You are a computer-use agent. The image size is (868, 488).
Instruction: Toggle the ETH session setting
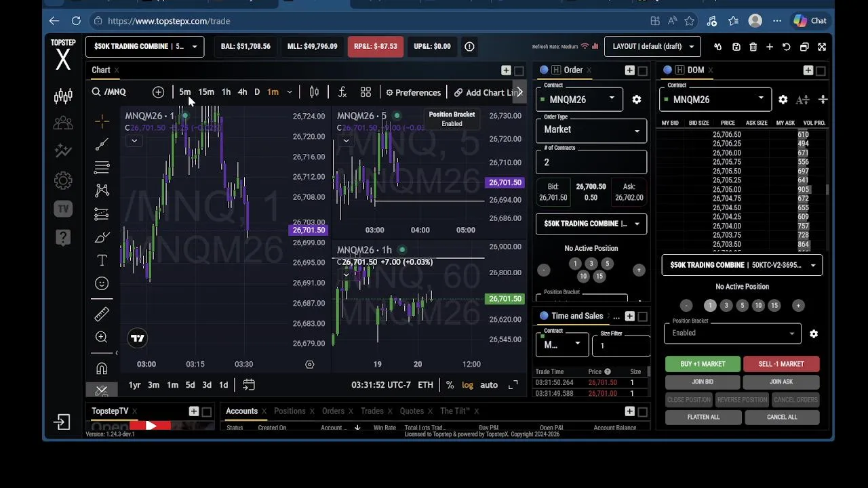click(x=425, y=385)
